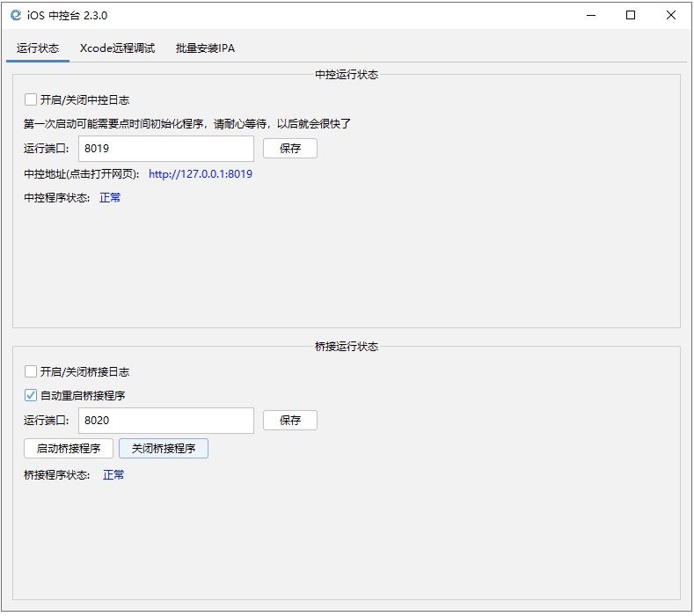Screen dimensions: 694x616
Task: Click the 运行端口 label beside the 8020 field
Action: point(46,421)
